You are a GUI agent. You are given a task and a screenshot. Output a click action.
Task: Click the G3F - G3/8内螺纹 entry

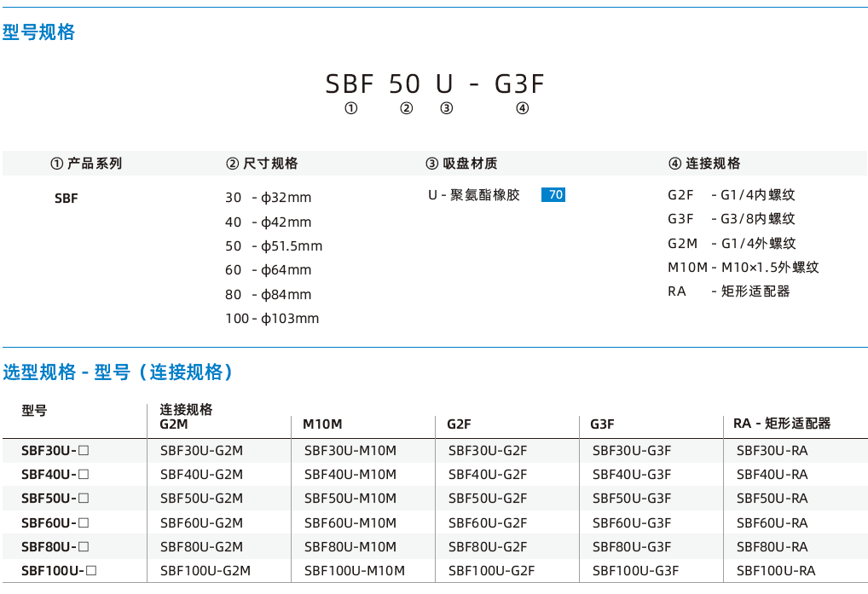click(732, 218)
